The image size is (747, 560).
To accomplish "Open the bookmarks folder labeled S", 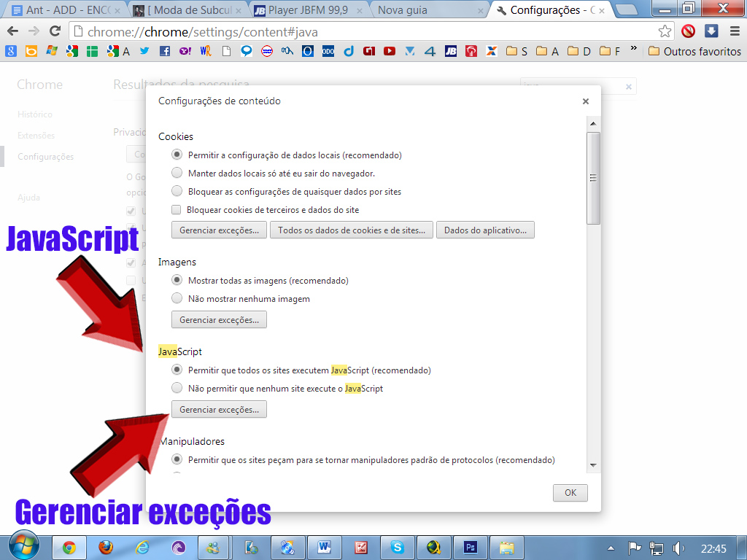I will coord(516,51).
